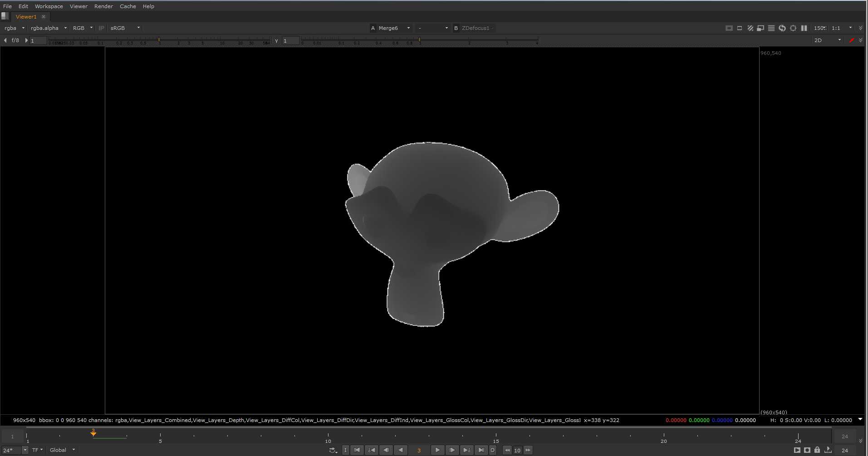The width and height of the screenshot is (868, 456).
Task: Click the second-row double-chevron expander
Action: [861, 40]
